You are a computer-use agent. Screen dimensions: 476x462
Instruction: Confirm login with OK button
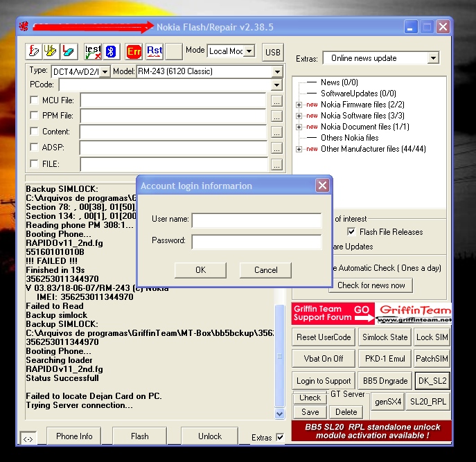(200, 270)
